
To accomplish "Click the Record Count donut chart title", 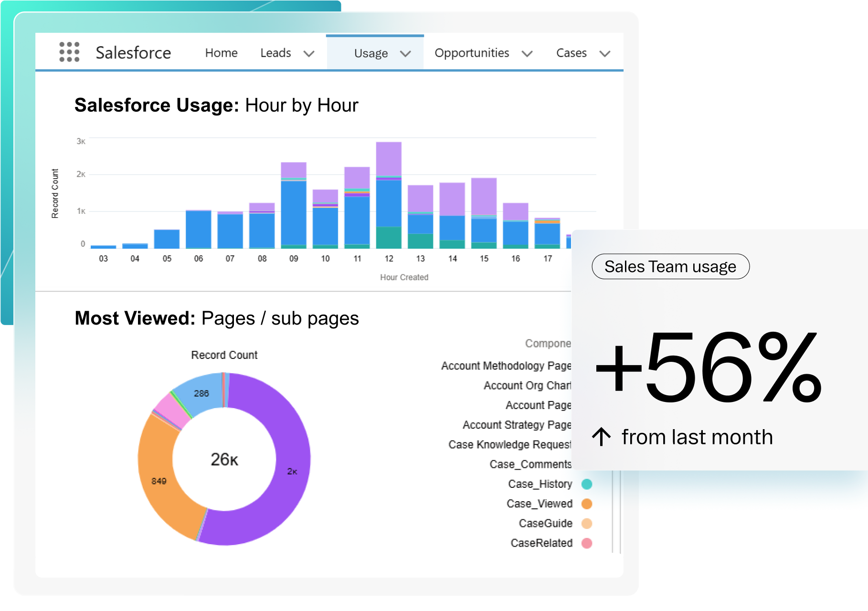I will click(224, 355).
